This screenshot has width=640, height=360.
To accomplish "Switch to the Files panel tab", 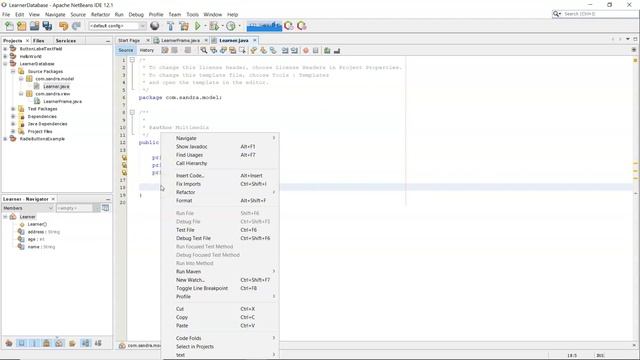I will coord(39,41).
